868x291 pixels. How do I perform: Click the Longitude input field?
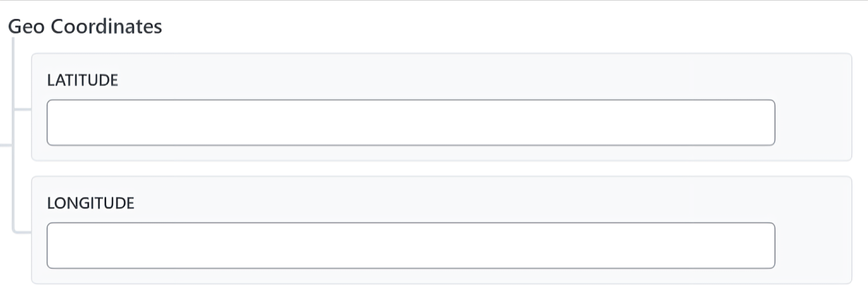411,245
